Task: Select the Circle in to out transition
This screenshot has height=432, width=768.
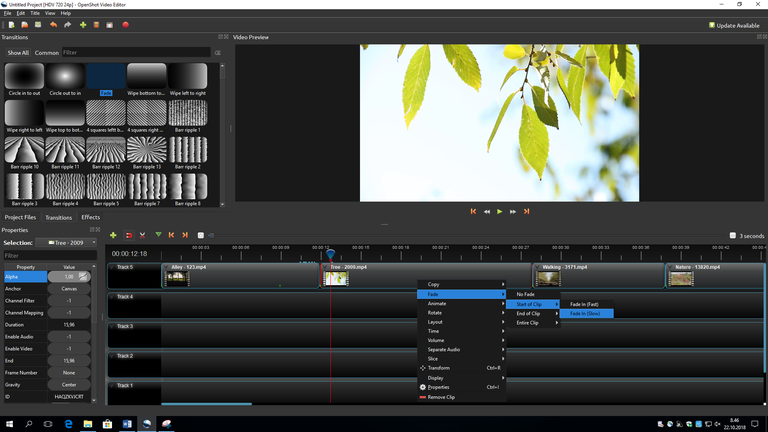Action: [x=24, y=78]
